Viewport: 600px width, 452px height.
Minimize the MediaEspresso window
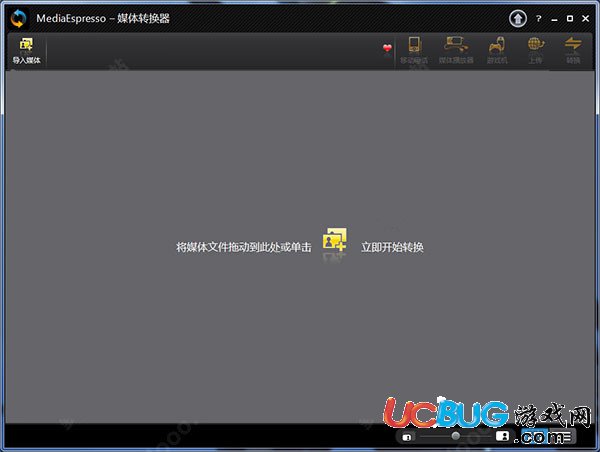coord(554,19)
